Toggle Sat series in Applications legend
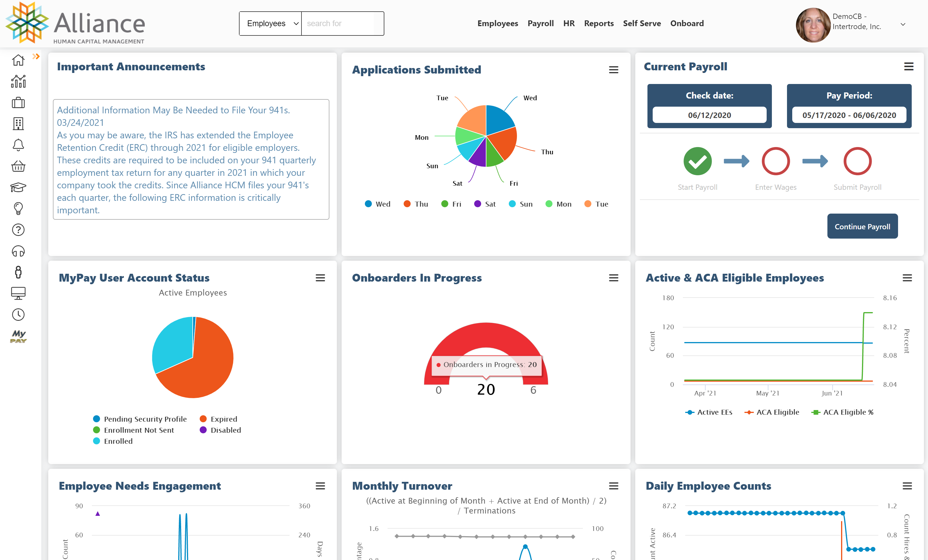The image size is (928, 560). coord(485,204)
